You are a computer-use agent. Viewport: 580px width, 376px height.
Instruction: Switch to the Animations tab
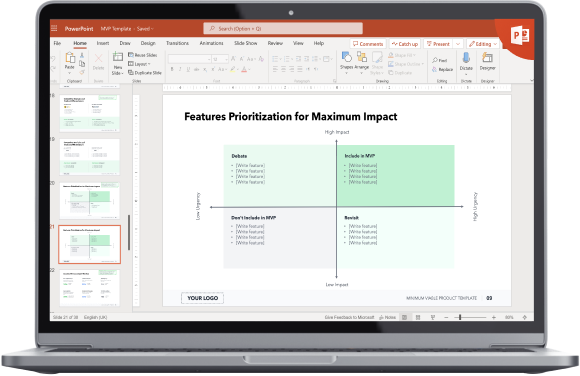(x=211, y=43)
